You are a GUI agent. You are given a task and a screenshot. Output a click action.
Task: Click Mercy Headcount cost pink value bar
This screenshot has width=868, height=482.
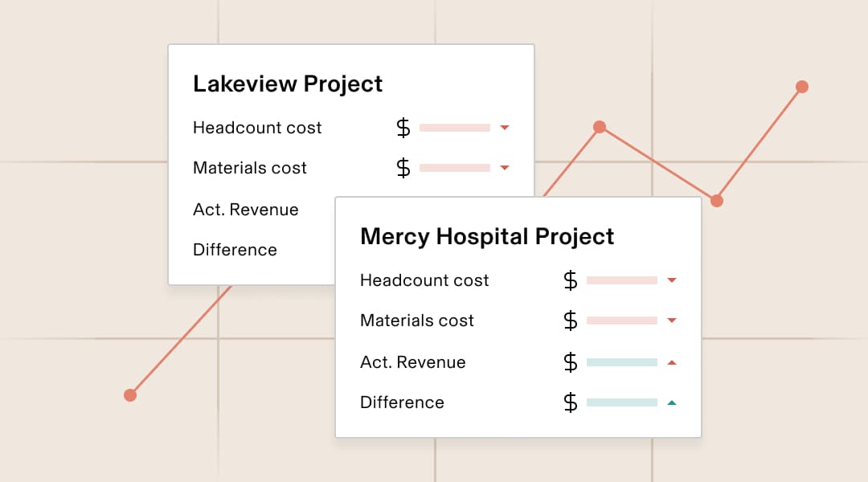click(x=622, y=280)
